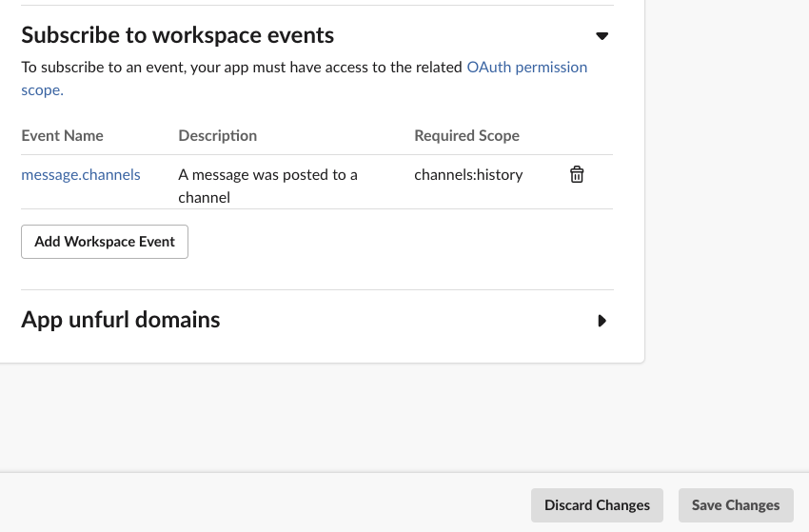
Task: Click the "To subscribe to an event" paragraph
Action: [x=238, y=68]
